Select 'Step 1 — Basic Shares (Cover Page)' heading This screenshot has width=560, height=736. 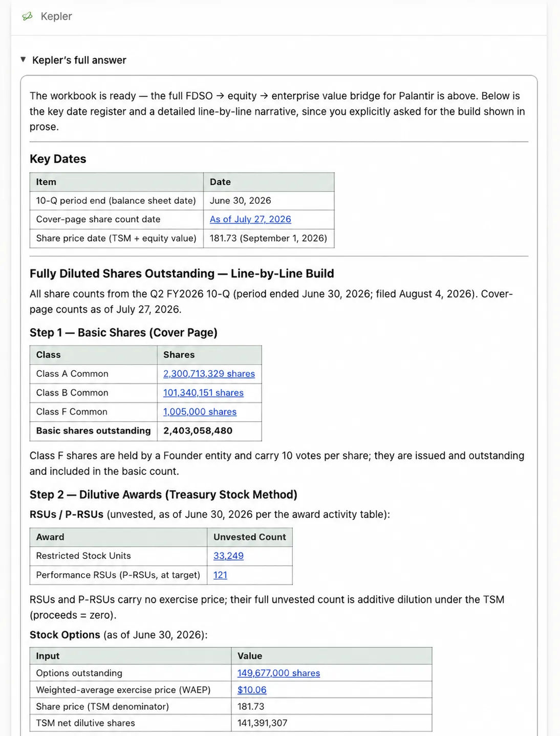click(123, 333)
